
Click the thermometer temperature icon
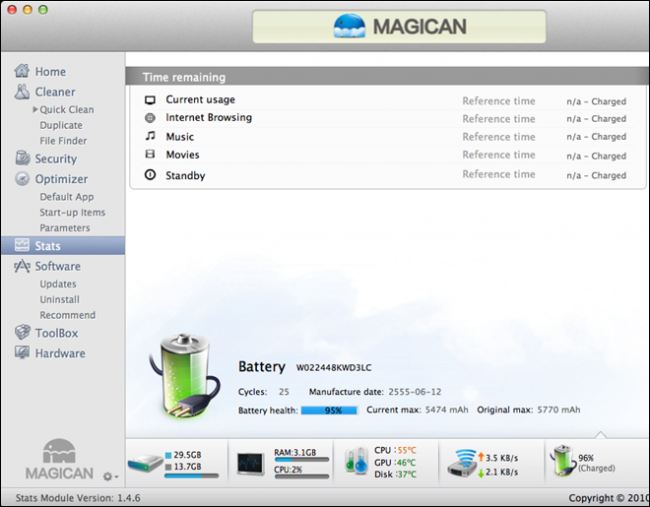pyautogui.click(x=357, y=461)
